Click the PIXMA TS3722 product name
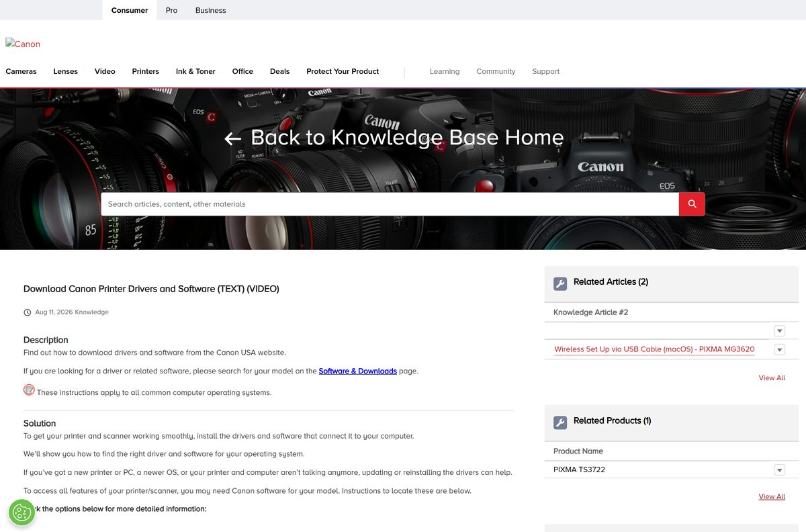This screenshot has width=806, height=532. [x=579, y=470]
